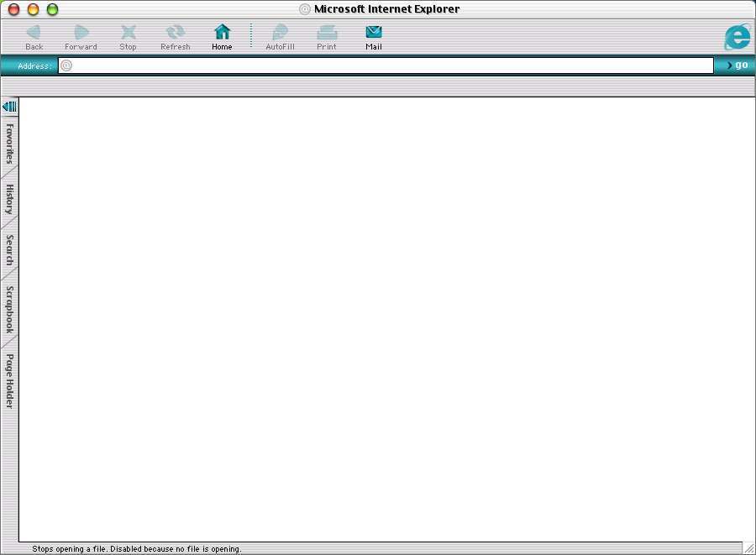Click the go button
Image resolution: width=756 pixels, height=555 pixels.
pyautogui.click(x=738, y=65)
